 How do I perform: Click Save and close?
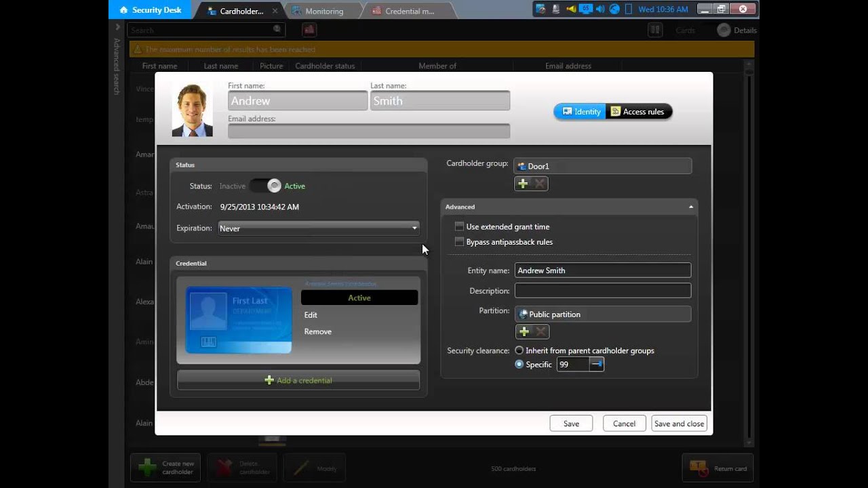pyautogui.click(x=679, y=424)
